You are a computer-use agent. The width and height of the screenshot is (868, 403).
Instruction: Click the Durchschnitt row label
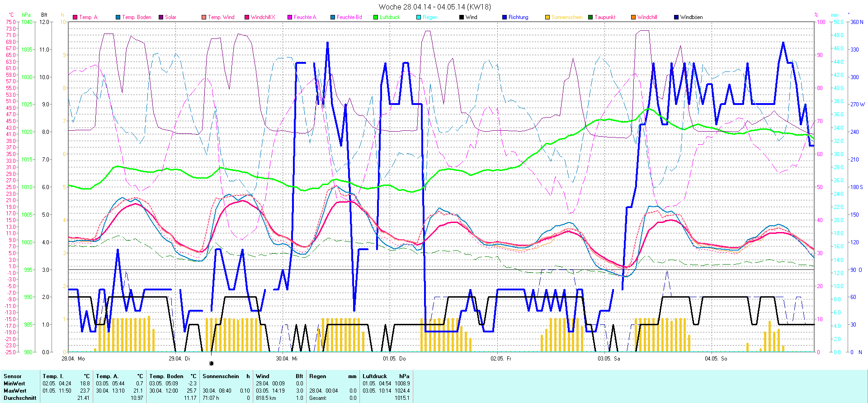click(x=20, y=398)
